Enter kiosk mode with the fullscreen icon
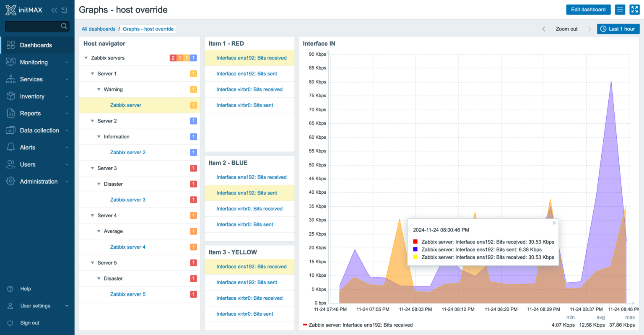The image size is (644, 335). pos(634,9)
